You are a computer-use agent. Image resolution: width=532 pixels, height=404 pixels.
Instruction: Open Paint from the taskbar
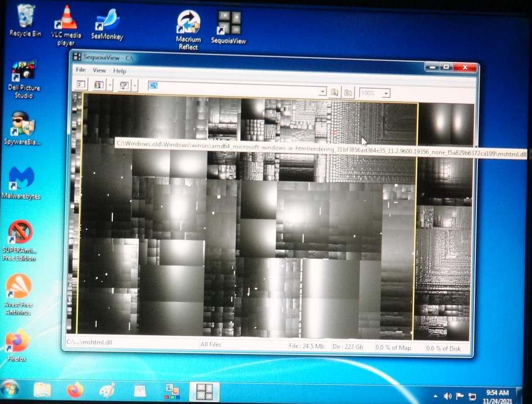tap(107, 390)
